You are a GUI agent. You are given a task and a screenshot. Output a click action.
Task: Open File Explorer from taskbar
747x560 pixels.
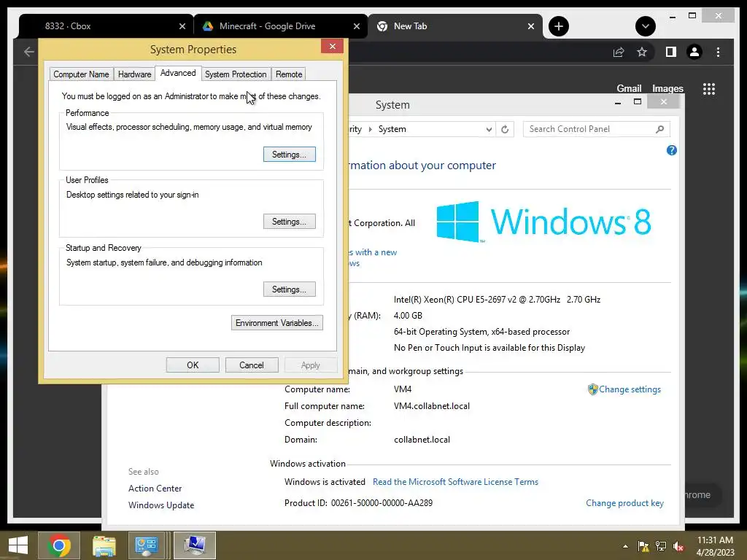(104, 545)
